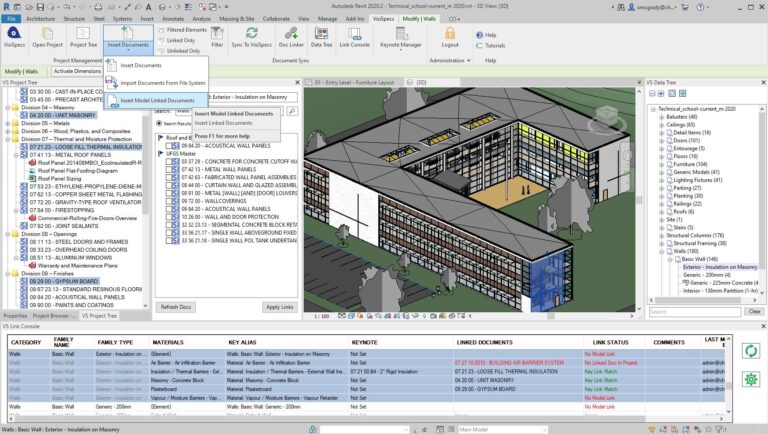The image size is (768, 434).
Task: Click the Apply Links button
Action: pos(279,307)
